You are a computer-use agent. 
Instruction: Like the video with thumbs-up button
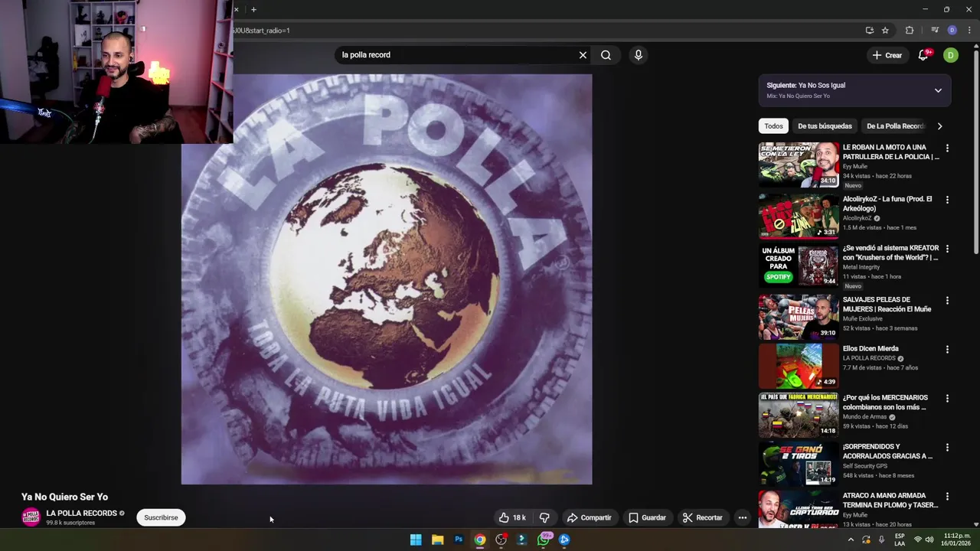pyautogui.click(x=512, y=517)
